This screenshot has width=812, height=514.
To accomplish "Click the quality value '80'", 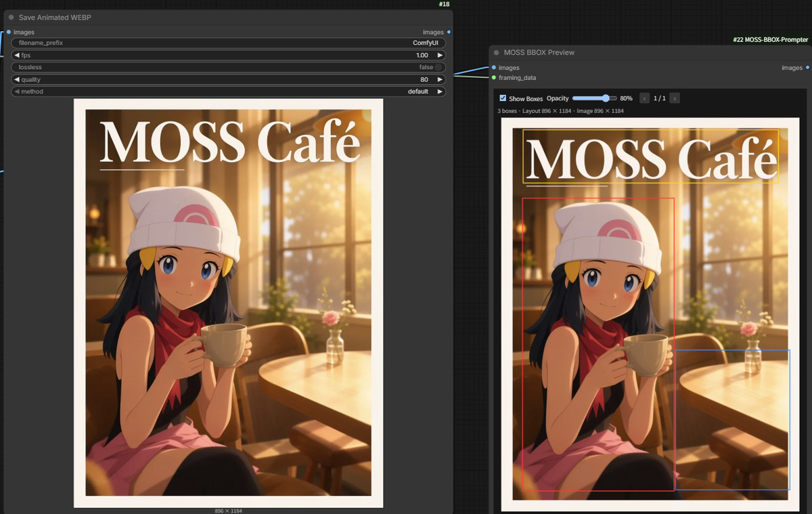I will (x=424, y=79).
